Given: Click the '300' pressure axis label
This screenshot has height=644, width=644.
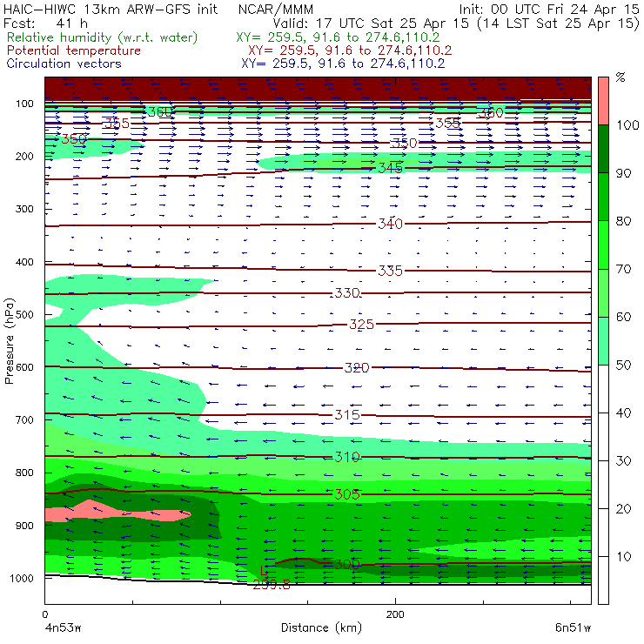Looking at the screenshot, I should pos(24,209).
